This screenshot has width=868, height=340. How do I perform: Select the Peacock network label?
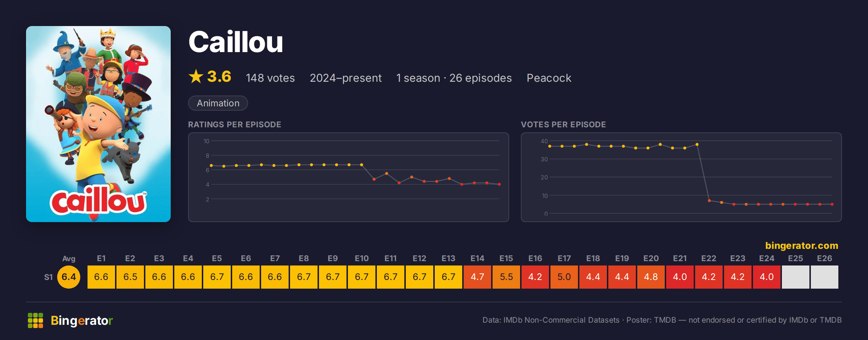pyautogui.click(x=549, y=78)
